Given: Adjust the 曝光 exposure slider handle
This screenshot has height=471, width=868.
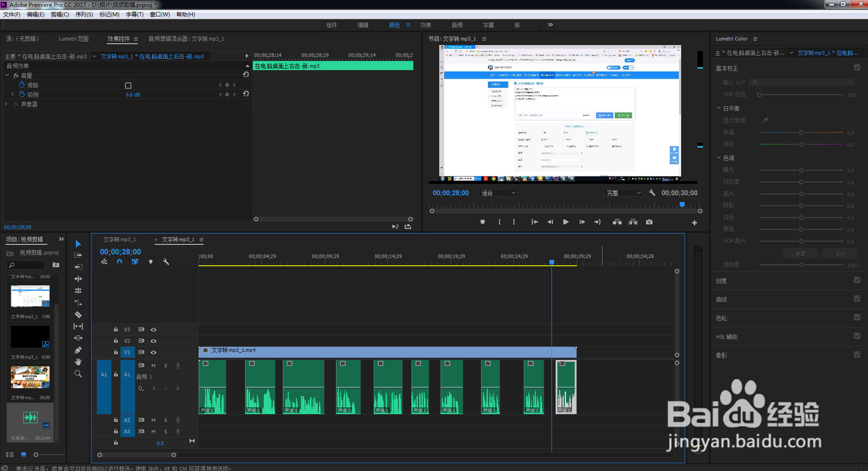Looking at the screenshot, I should pos(801,170).
